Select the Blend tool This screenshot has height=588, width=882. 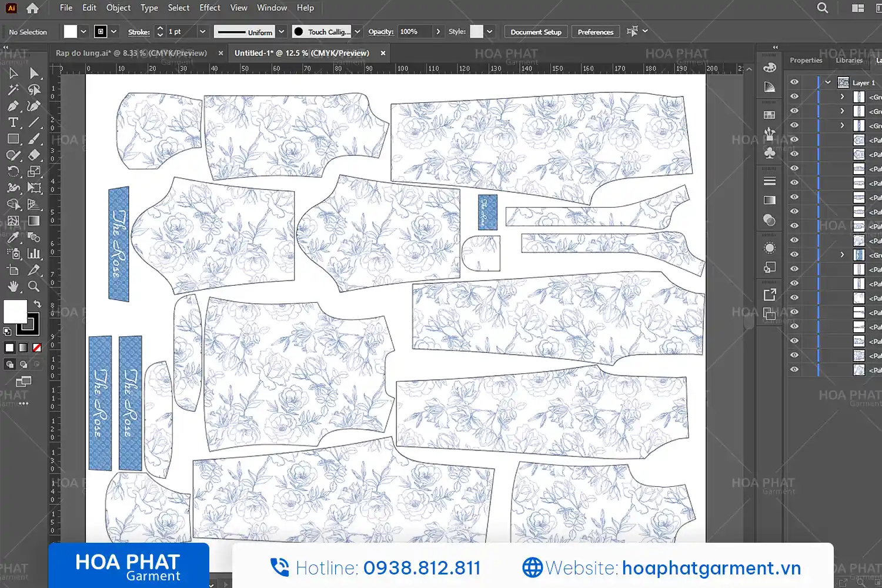[34, 238]
